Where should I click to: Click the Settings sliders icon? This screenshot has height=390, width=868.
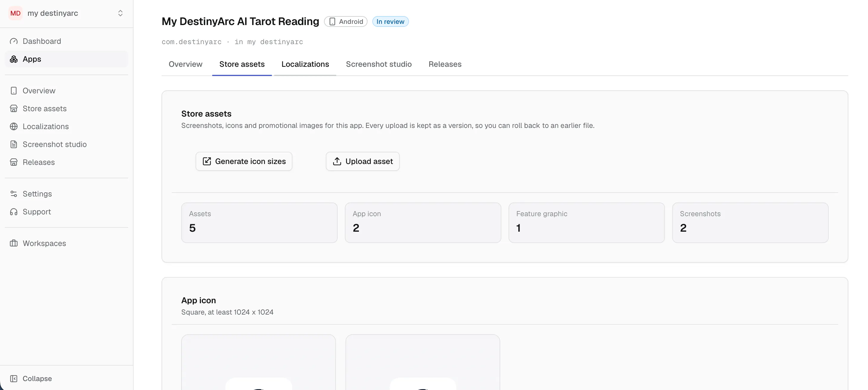pyautogui.click(x=14, y=194)
